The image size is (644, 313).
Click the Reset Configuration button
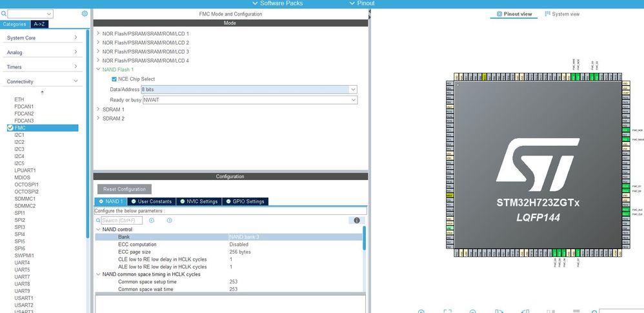pyautogui.click(x=125, y=189)
